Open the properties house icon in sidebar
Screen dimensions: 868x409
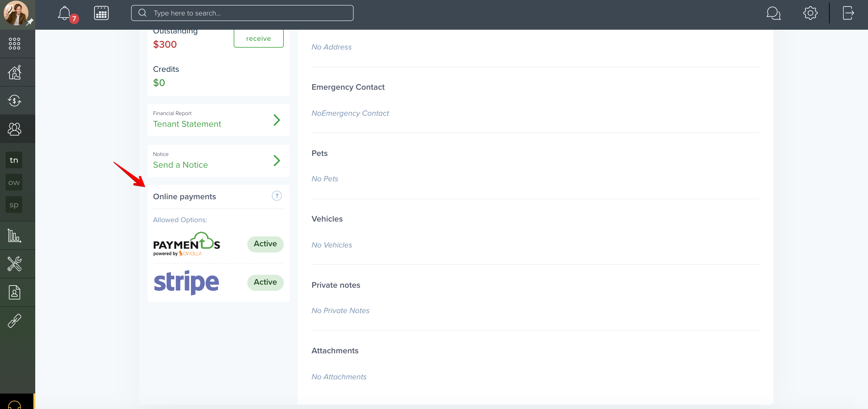click(x=15, y=72)
